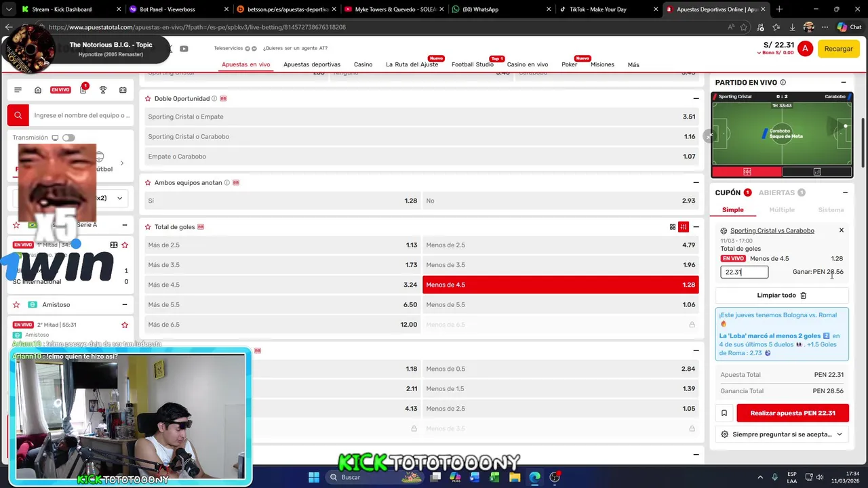Collapse the Serie A league section
Image resolution: width=868 pixels, height=488 pixels.
124,225
